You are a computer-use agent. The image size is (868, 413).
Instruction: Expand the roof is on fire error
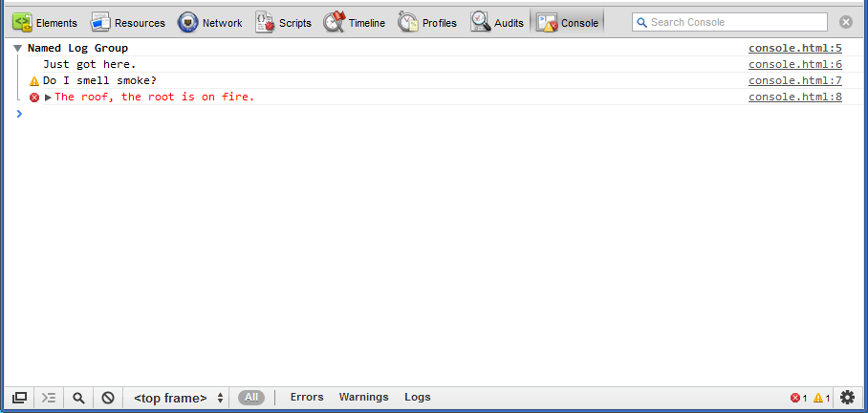click(48, 98)
